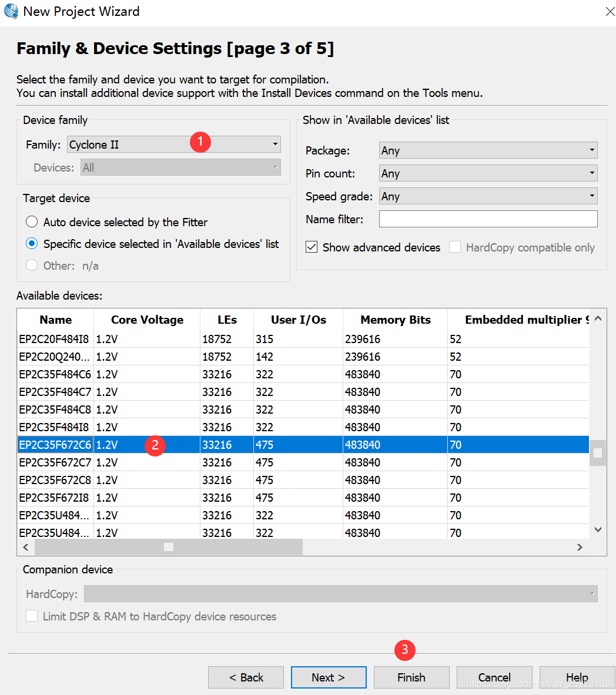The height and width of the screenshot is (695, 616).
Task: Select device EP2C35F672I8 row
Action: pos(303,498)
